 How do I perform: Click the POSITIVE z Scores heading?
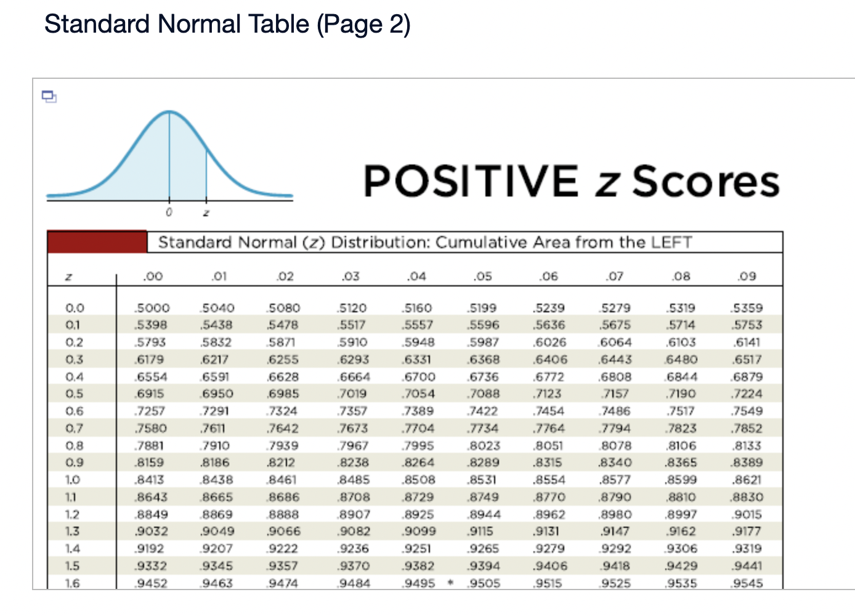(x=572, y=181)
